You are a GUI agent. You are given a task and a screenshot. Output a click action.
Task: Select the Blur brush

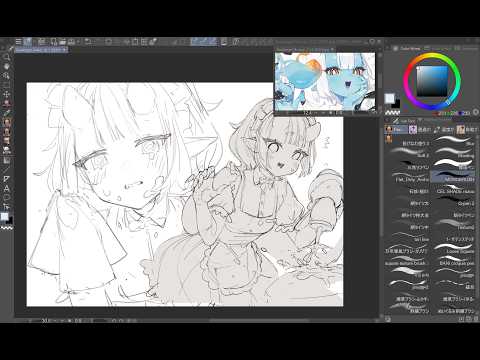454,141
